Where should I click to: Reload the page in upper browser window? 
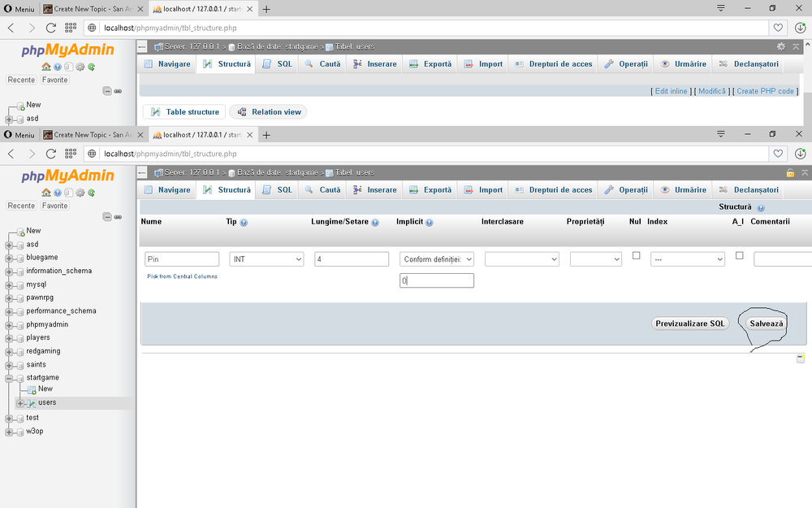[50, 28]
